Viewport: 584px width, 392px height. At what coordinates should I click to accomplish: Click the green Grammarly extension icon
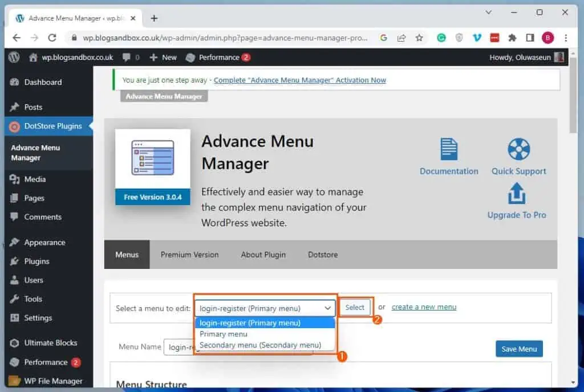(x=440, y=37)
